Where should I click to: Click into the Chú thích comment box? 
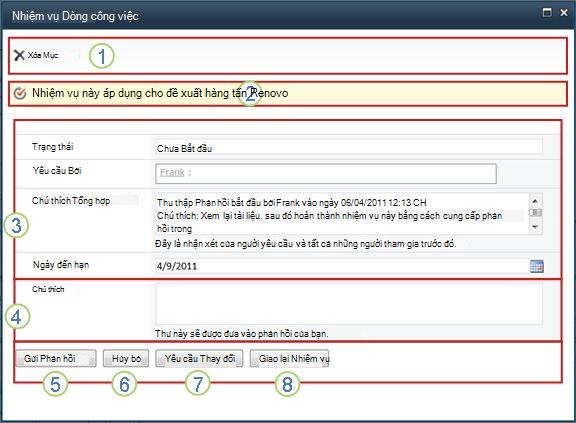(x=349, y=303)
